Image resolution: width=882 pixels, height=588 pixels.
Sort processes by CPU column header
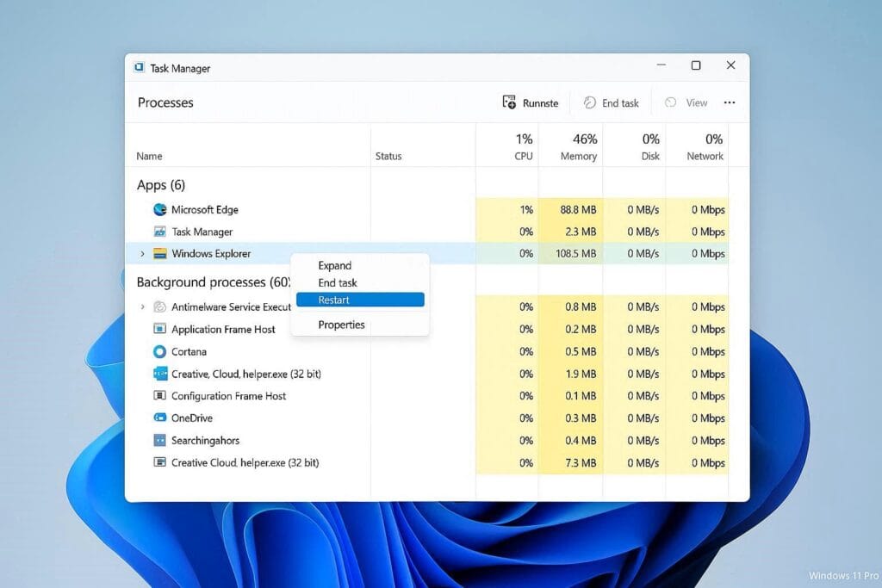coord(523,146)
